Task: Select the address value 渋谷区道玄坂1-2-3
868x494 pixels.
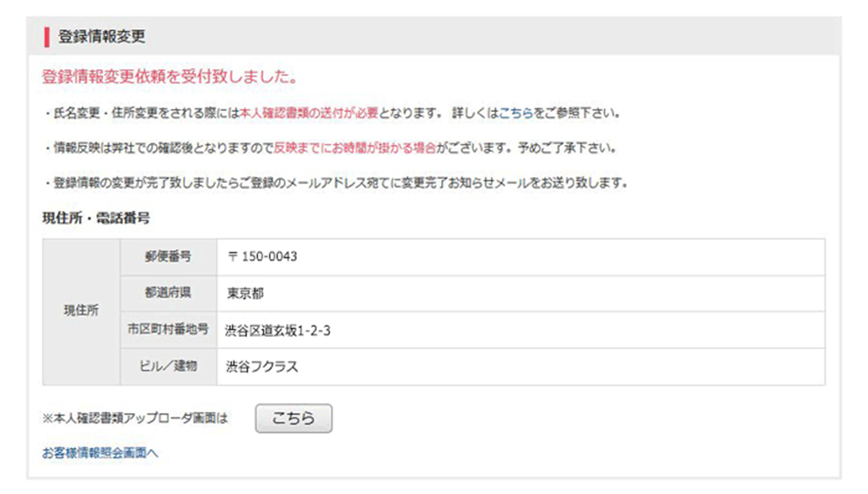Action: pyautogui.click(x=278, y=331)
